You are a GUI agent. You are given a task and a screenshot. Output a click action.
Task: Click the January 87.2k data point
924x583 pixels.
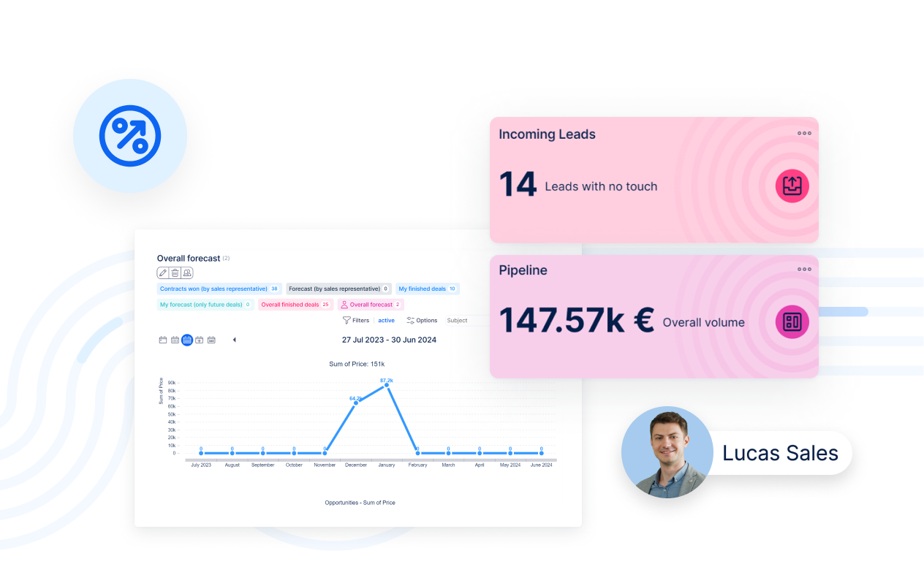pyautogui.click(x=387, y=385)
